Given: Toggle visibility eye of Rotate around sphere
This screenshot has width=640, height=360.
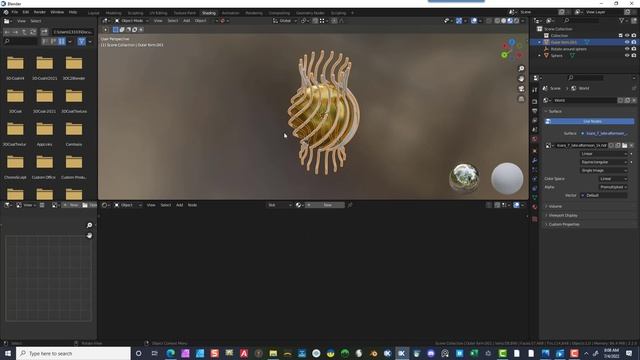Looking at the screenshot, I should 627,49.
